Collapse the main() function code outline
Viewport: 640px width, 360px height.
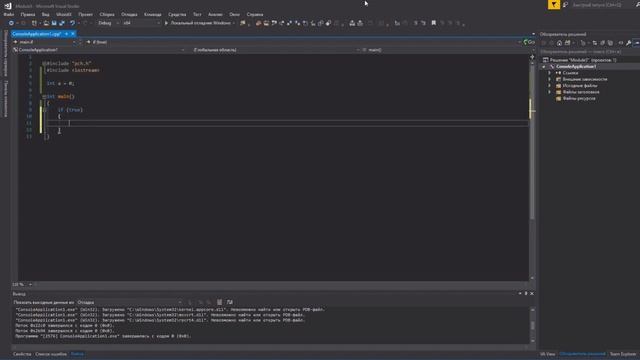44,97
